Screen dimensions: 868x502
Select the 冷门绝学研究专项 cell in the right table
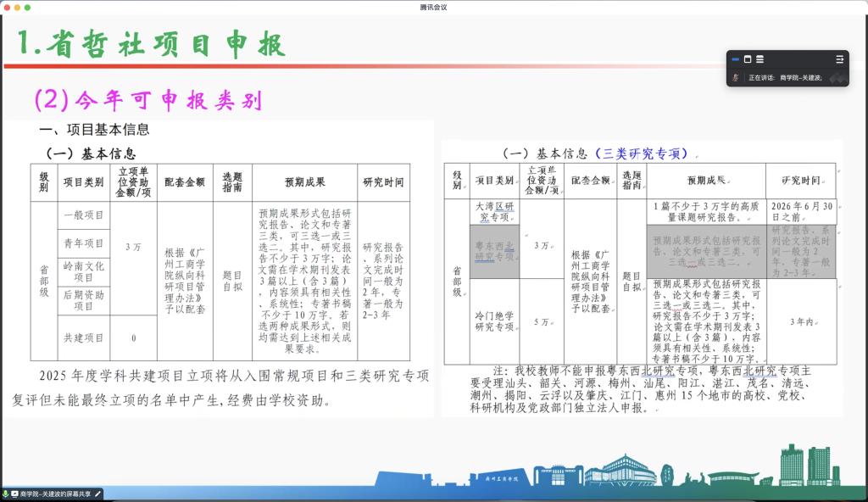tap(494, 321)
